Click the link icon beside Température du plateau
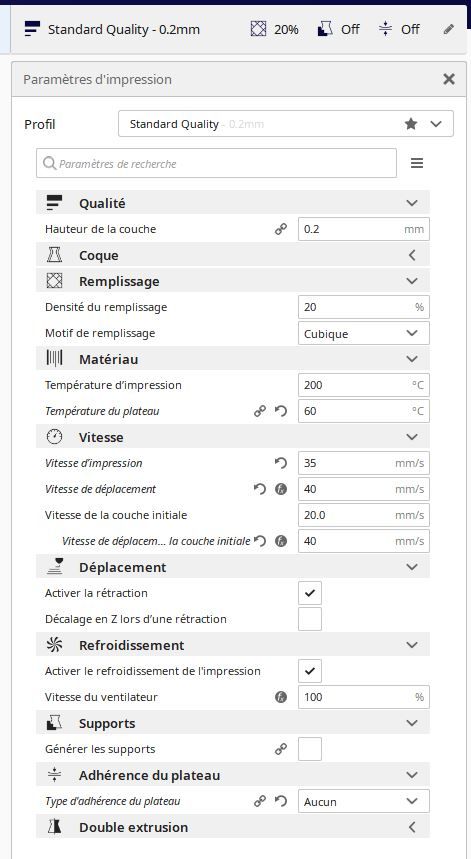 (x=260, y=411)
